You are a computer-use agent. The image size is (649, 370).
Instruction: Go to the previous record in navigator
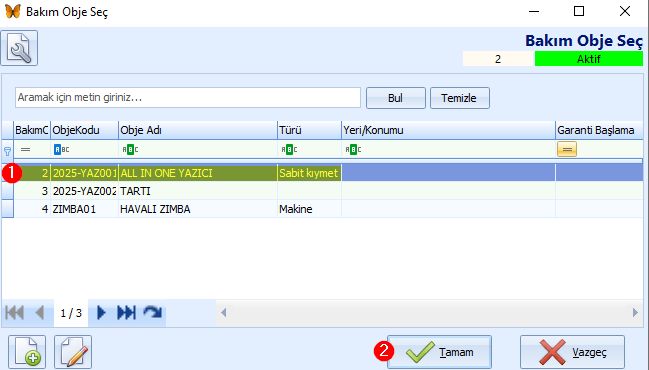(40, 312)
